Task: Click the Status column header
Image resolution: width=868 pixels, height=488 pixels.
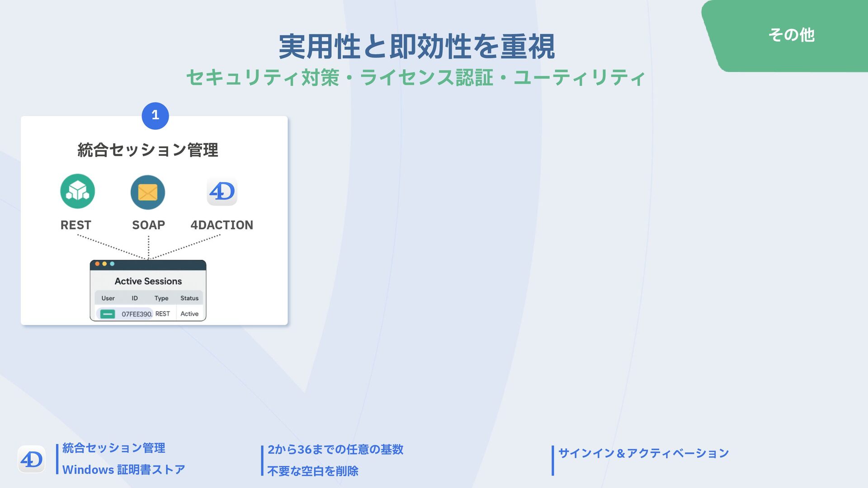Action: [x=189, y=298]
